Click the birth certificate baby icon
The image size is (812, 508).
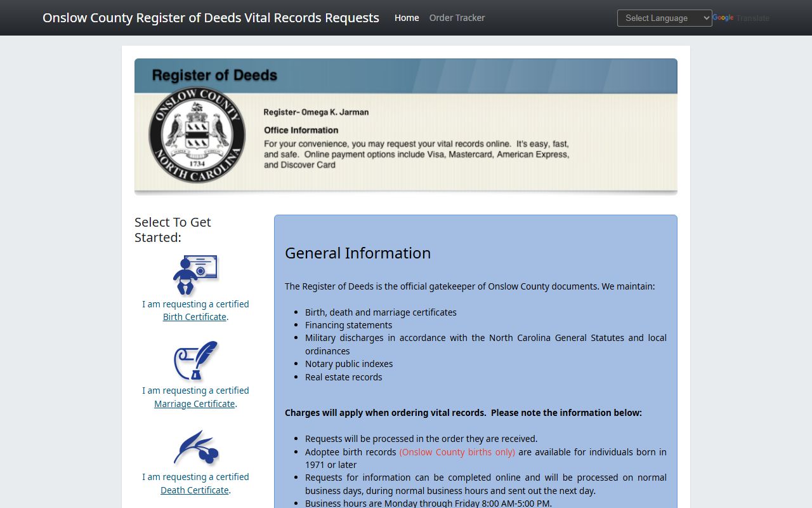(195, 275)
